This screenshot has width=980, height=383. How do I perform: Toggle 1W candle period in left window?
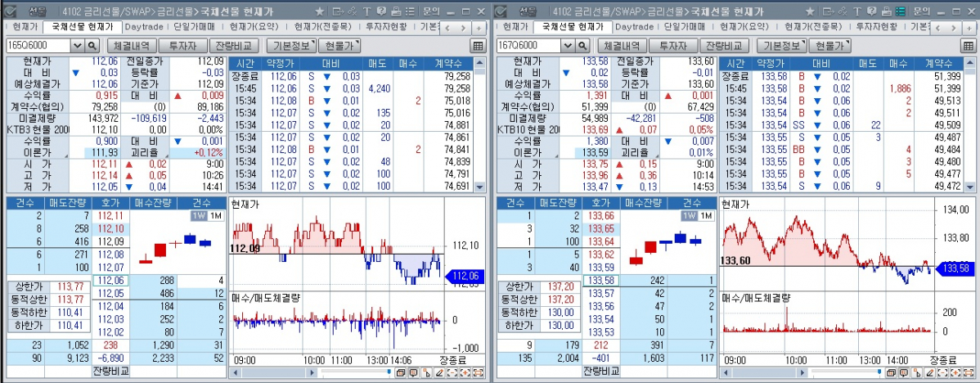point(199,215)
